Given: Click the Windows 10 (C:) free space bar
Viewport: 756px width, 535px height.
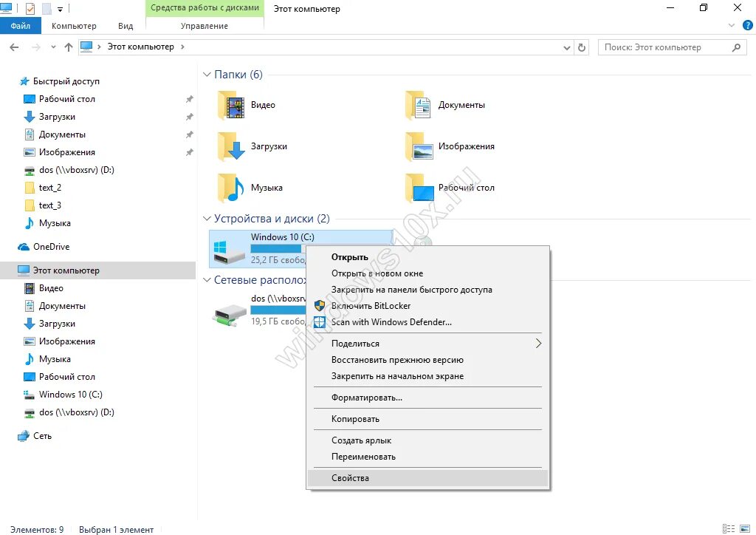Looking at the screenshot, I should (x=278, y=248).
